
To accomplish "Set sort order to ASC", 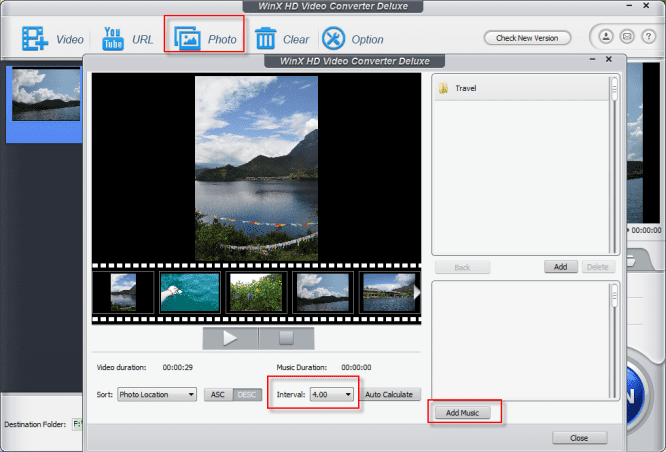I will click(x=218, y=395).
